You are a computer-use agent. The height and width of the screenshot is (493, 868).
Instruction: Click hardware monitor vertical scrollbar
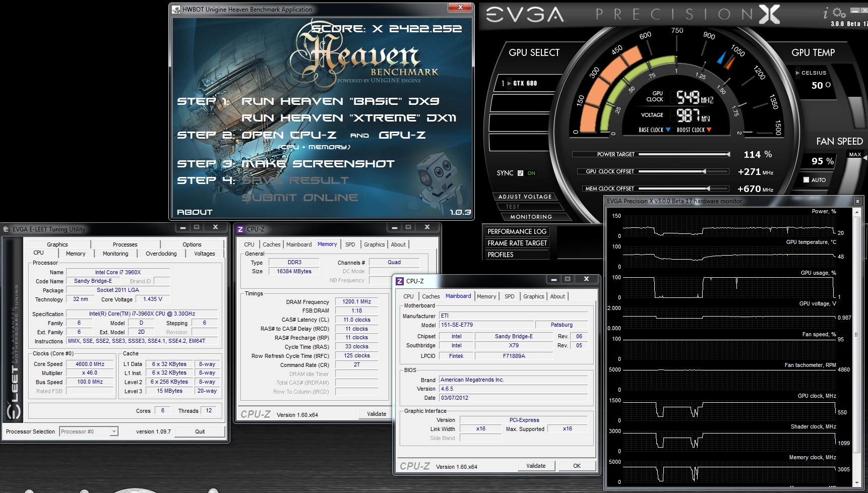pos(856,347)
